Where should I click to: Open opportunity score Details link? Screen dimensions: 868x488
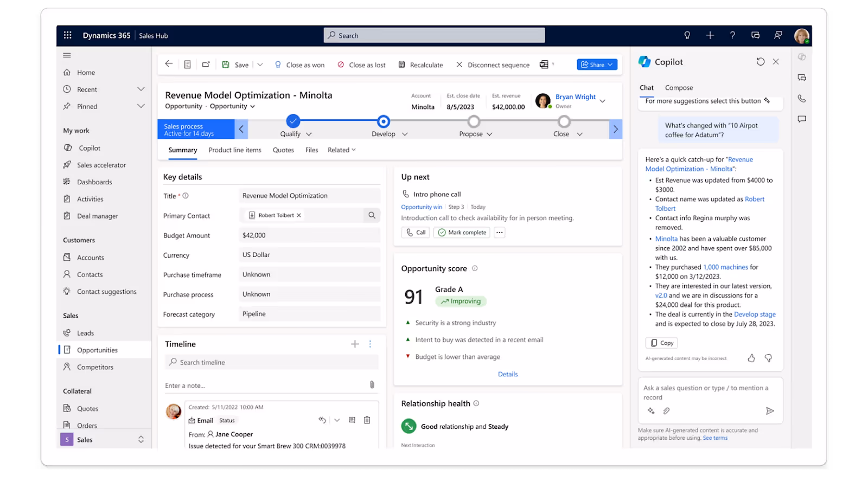(508, 374)
